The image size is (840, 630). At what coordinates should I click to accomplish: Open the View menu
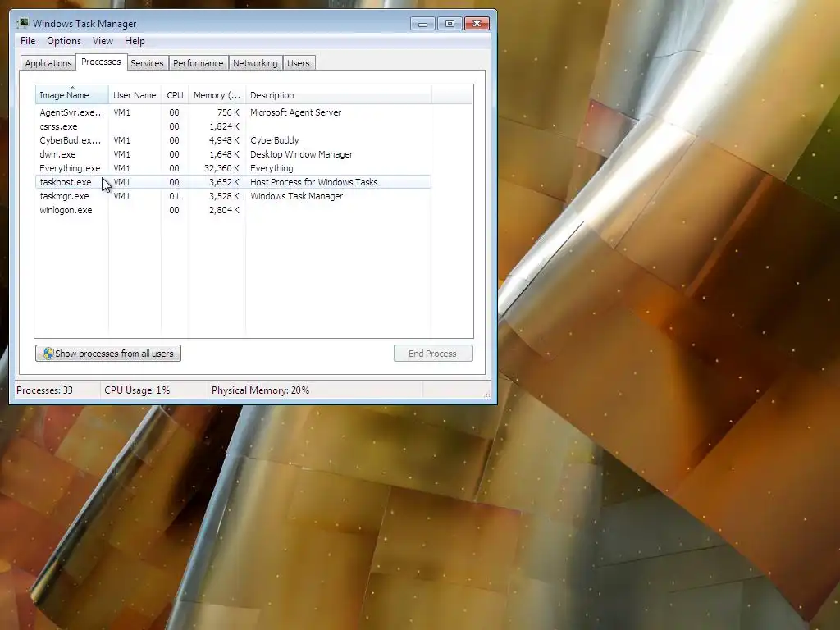[x=103, y=41]
